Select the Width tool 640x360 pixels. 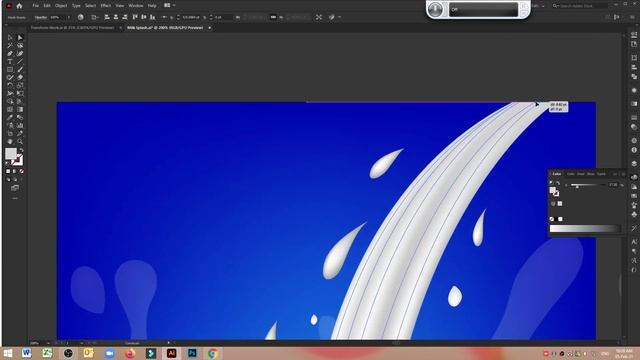tap(10, 93)
